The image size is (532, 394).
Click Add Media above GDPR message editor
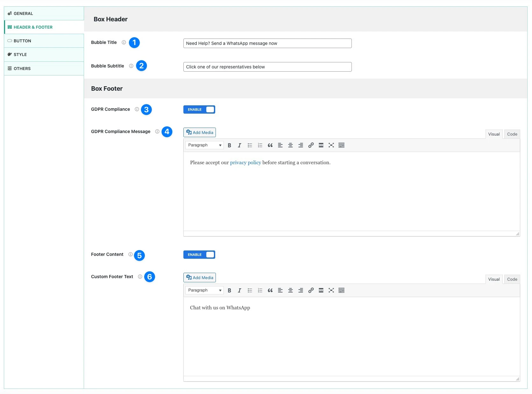coord(200,133)
